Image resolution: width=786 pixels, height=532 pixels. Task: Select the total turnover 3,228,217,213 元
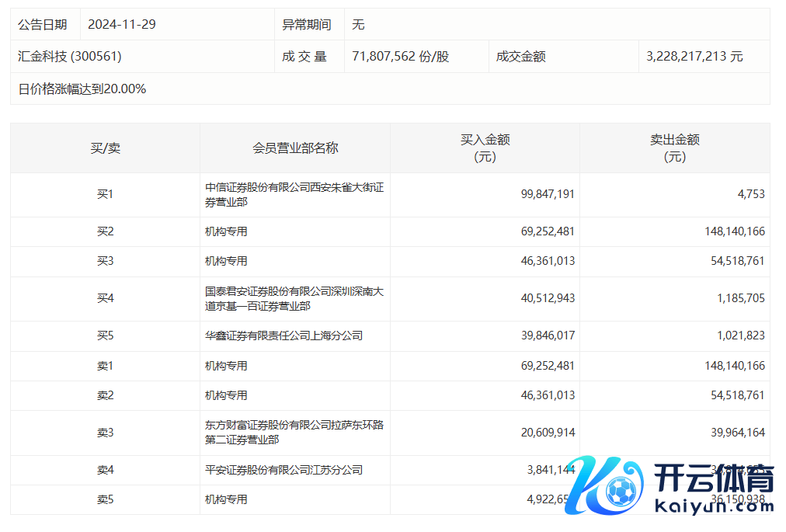point(694,57)
